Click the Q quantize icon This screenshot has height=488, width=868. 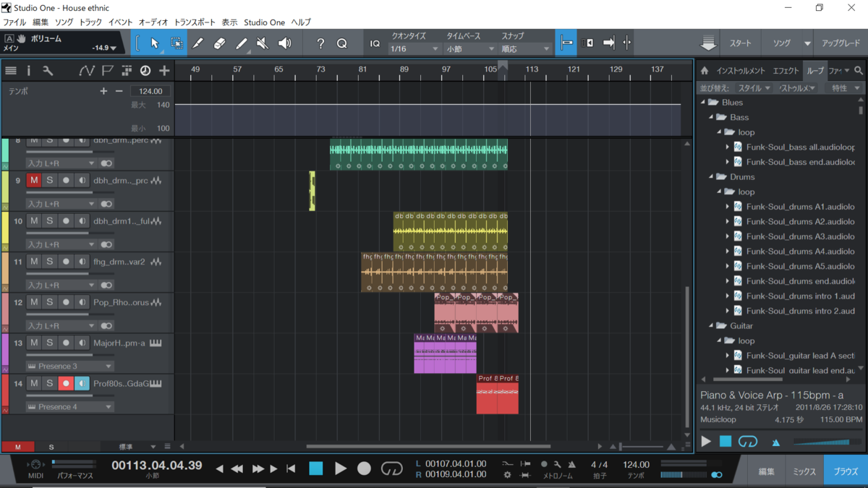[341, 43]
